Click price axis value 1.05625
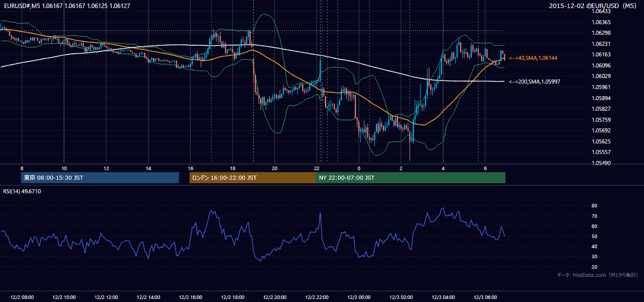The width and height of the screenshot is (644, 302). tap(601, 141)
